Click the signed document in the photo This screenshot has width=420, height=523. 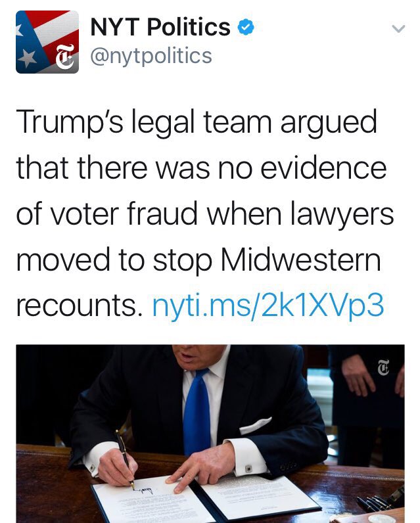coord(204,500)
